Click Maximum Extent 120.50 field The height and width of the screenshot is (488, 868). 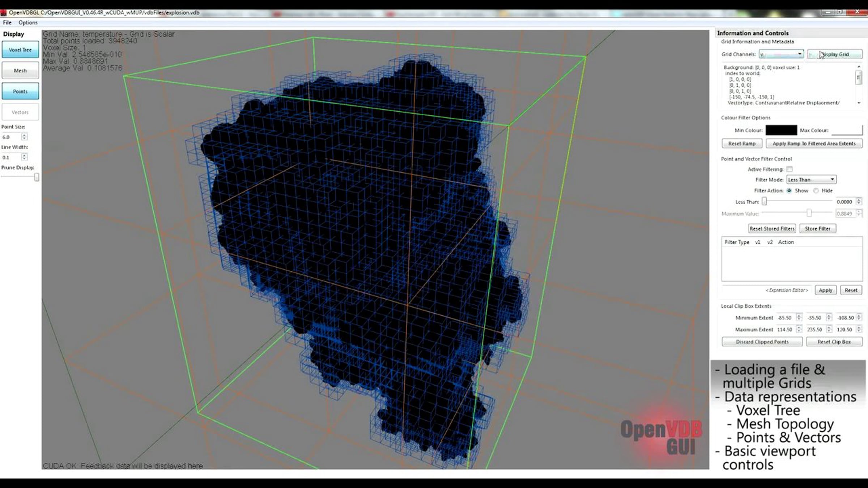846,330
